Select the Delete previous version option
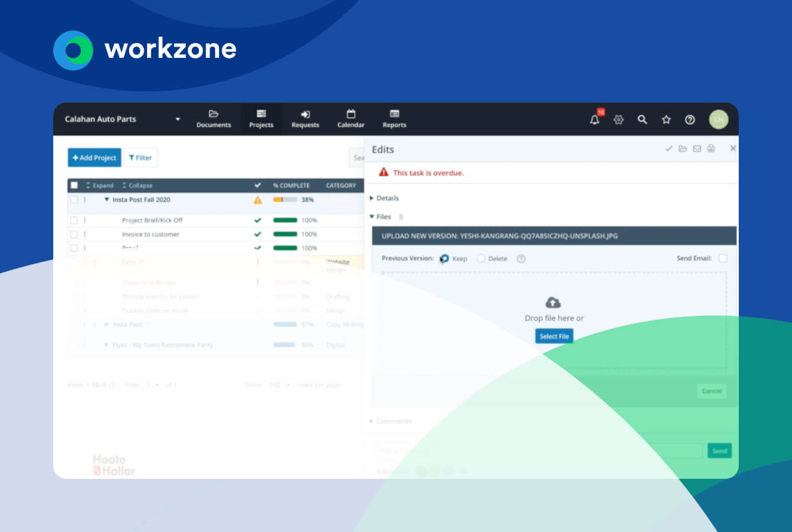This screenshot has height=532, width=792. (481, 259)
